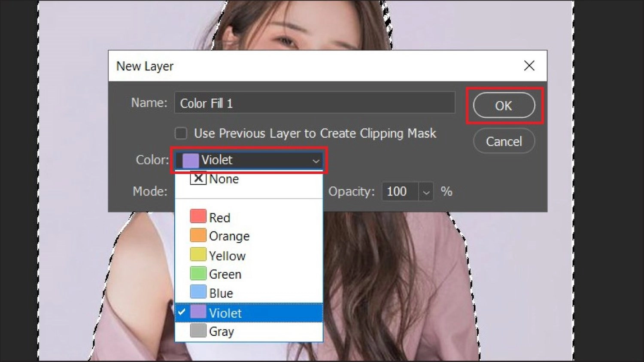Collapse the Color dropdown showing Violet
Viewport: 644px width, 362px height.
[x=249, y=160]
